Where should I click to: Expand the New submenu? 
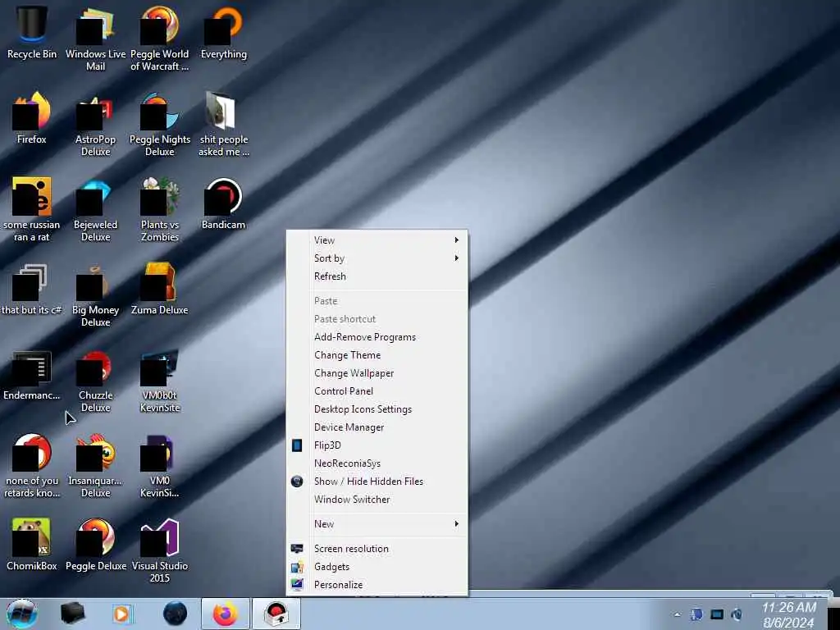377,524
